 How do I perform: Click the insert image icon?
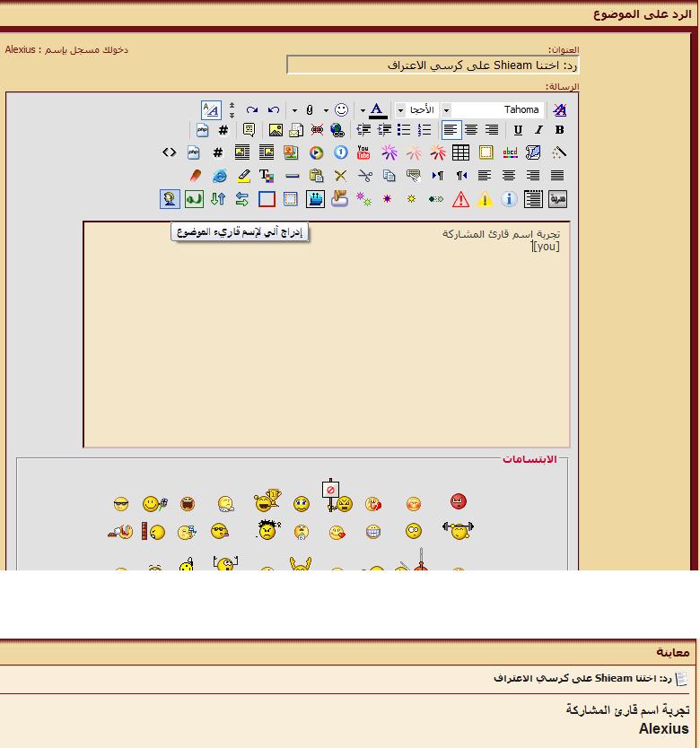pyautogui.click(x=276, y=130)
